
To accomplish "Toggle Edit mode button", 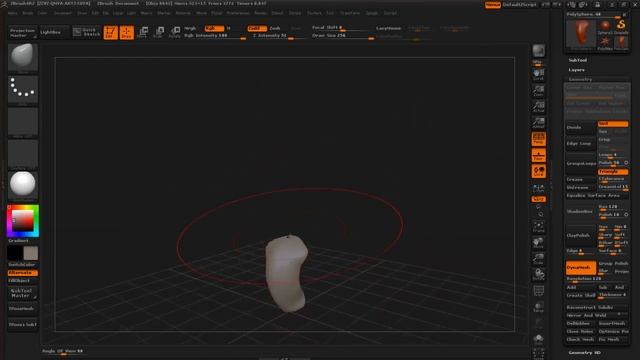I will coord(110,33).
